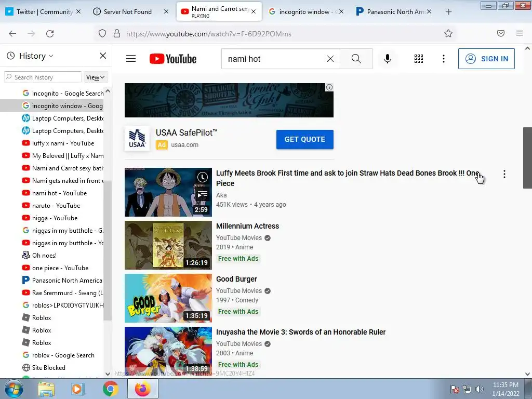532x399 pixels.
Task: Open the Pocket save icon
Action: [501, 33]
